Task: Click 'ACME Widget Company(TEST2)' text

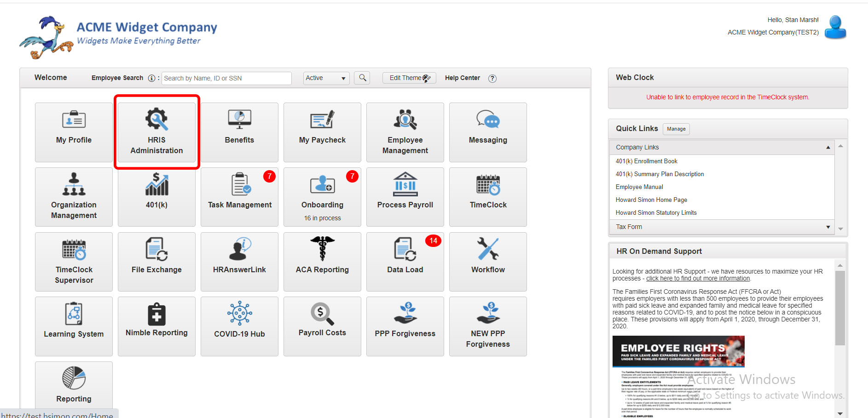Action: pyautogui.click(x=773, y=32)
